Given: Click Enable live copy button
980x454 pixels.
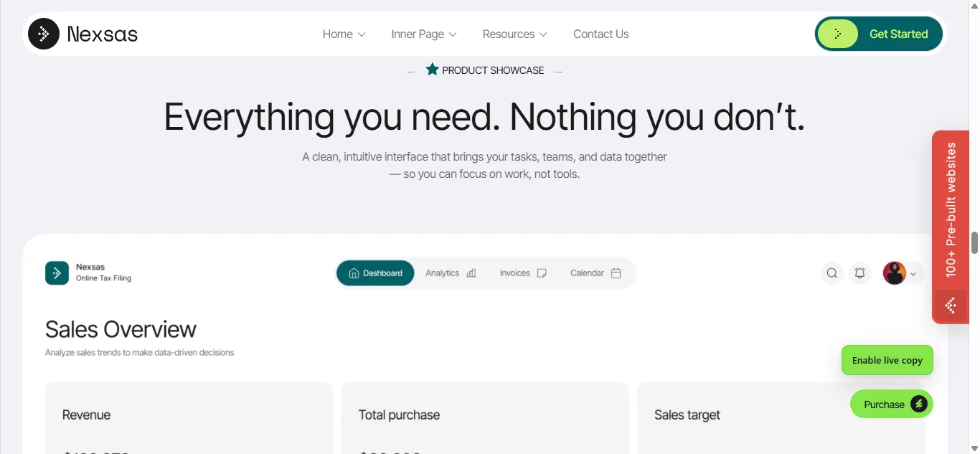Looking at the screenshot, I should click(887, 360).
